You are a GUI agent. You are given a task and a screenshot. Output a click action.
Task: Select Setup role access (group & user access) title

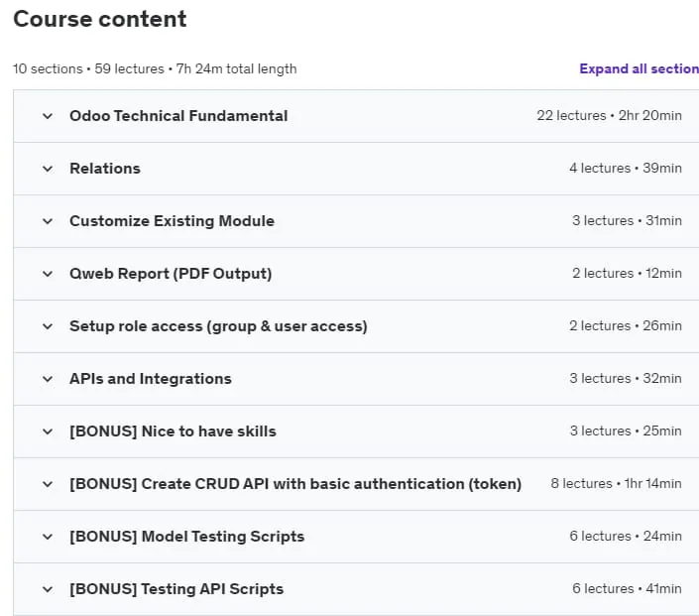pyautogui.click(x=218, y=326)
